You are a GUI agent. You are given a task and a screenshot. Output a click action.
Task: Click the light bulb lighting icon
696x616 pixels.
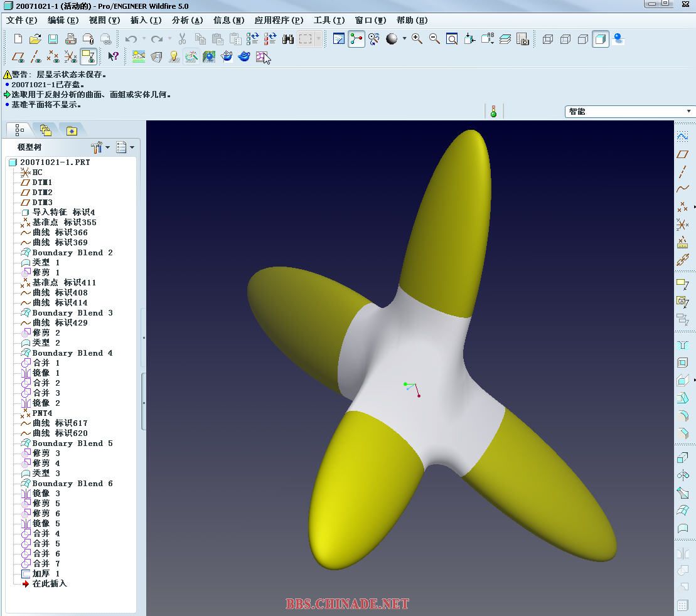tap(174, 57)
